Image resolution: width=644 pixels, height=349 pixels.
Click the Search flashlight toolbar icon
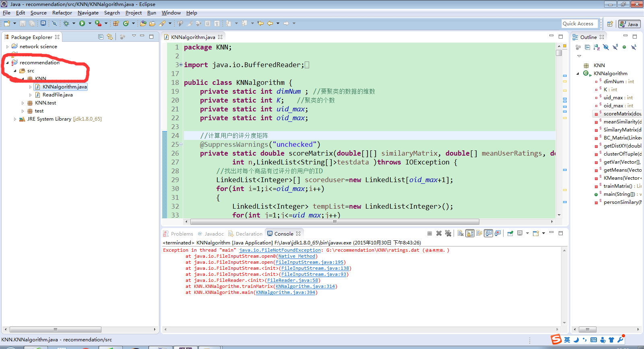[x=162, y=24]
